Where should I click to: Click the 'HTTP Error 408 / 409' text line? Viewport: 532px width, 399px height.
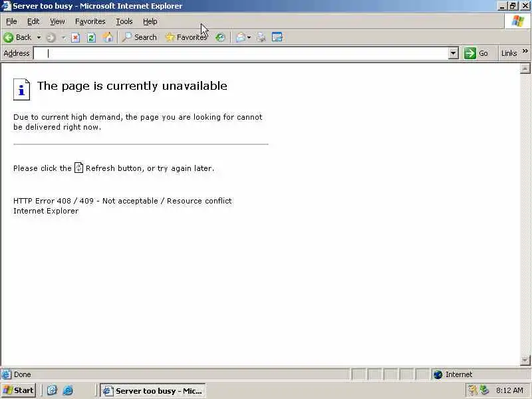point(122,201)
